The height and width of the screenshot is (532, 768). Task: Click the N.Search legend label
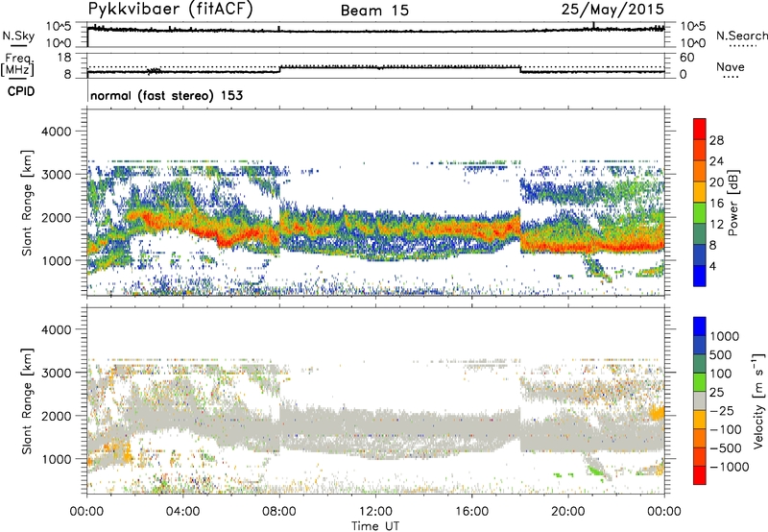coord(742,36)
